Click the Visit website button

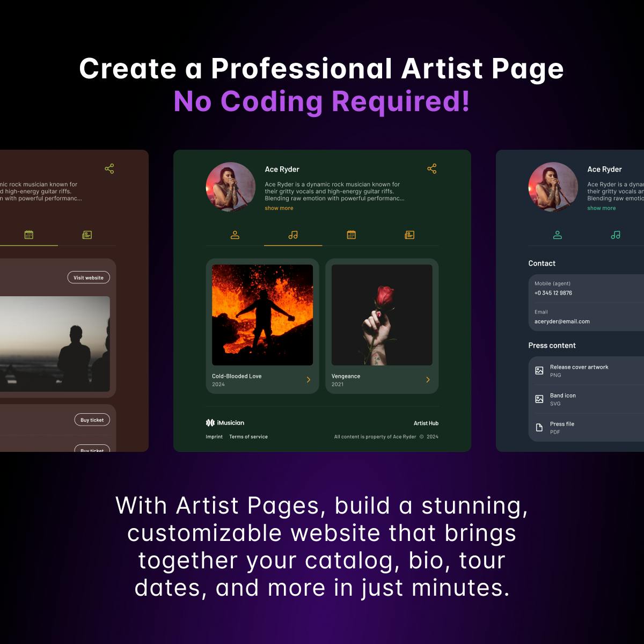pos(89,277)
